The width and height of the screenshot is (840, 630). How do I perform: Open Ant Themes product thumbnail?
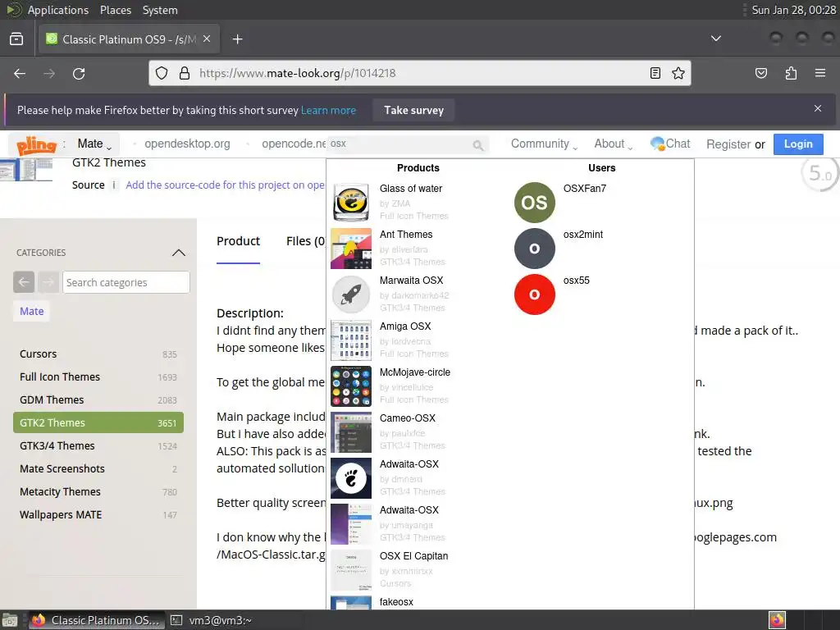(x=351, y=249)
